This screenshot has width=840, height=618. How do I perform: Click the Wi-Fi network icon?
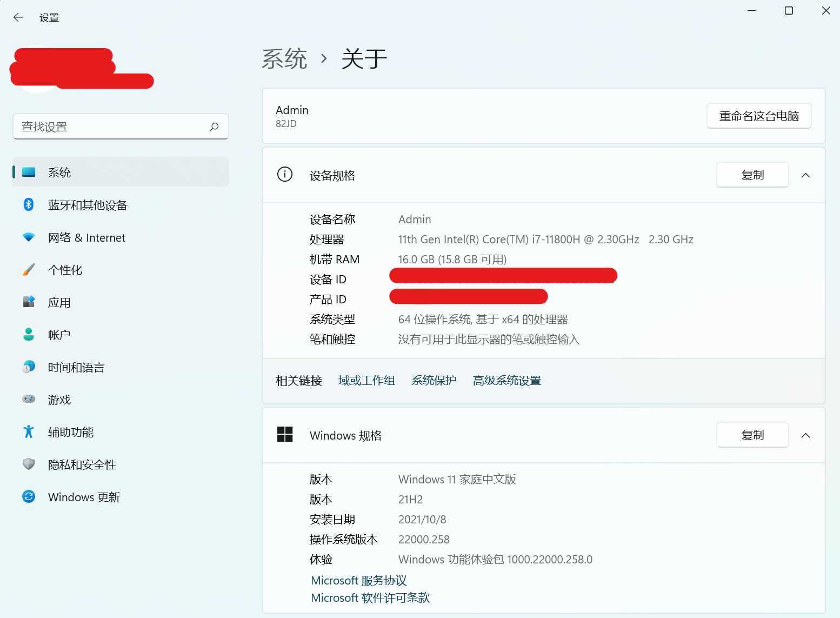point(29,237)
